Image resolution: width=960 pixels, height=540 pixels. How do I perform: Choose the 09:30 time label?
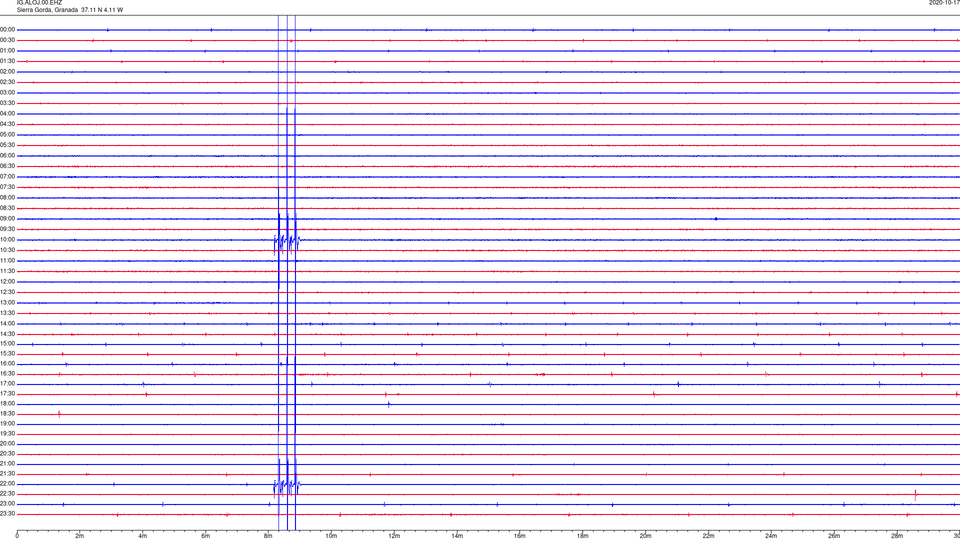coord(7,229)
